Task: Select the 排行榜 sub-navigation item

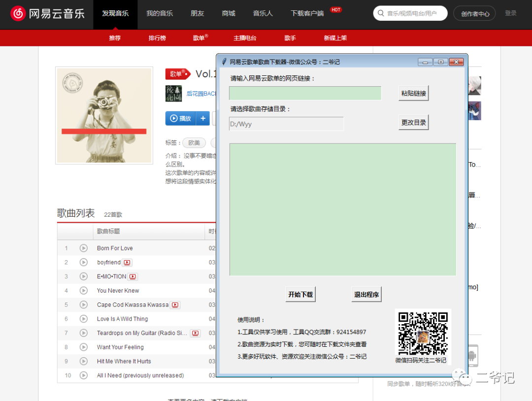Action: tap(157, 38)
